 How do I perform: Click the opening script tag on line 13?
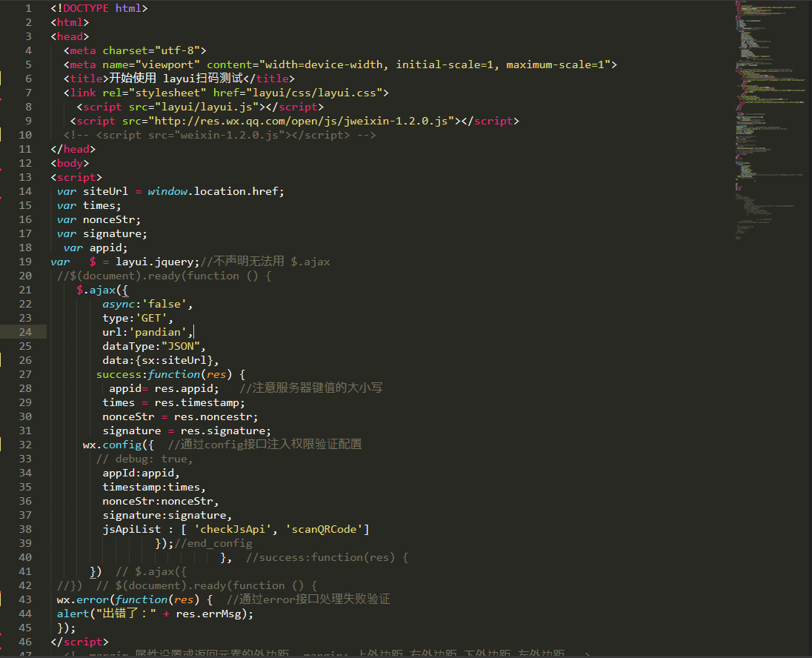point(76,177)
